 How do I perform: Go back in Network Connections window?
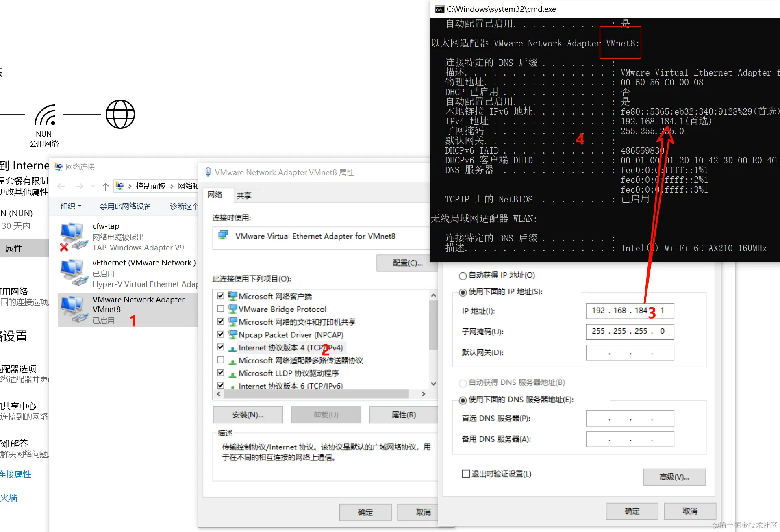61,187
